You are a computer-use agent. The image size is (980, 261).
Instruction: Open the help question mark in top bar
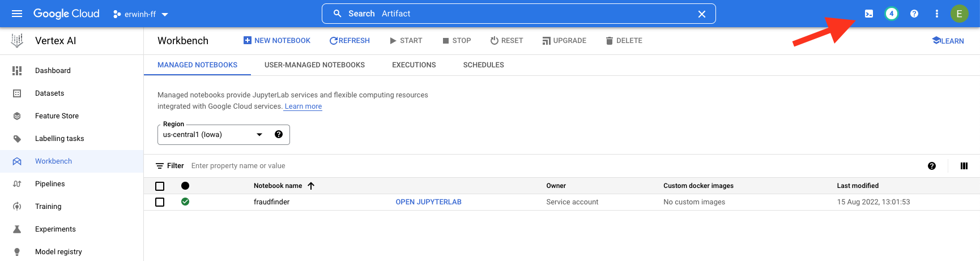pyautogui.click(x=914, y=14)
